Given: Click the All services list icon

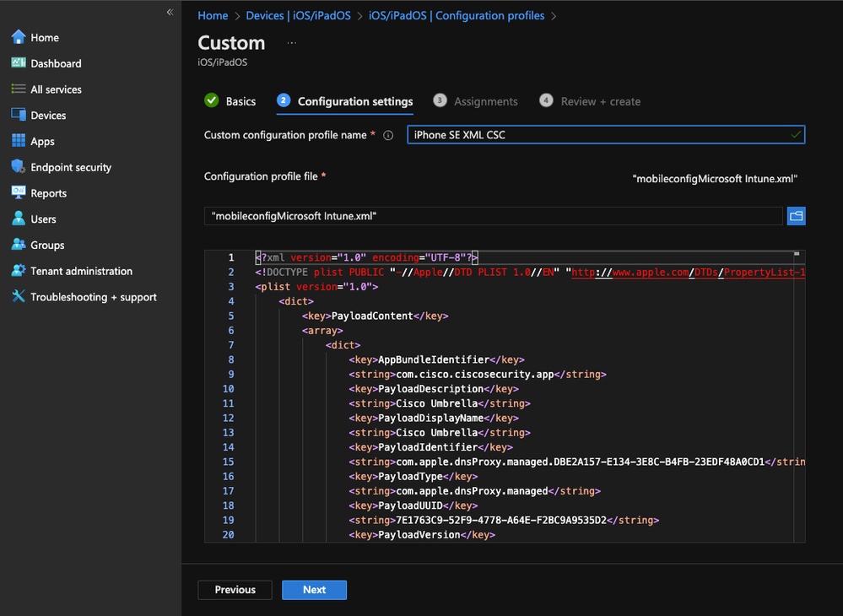Looking at the screenshot, I should coord(18,89).
